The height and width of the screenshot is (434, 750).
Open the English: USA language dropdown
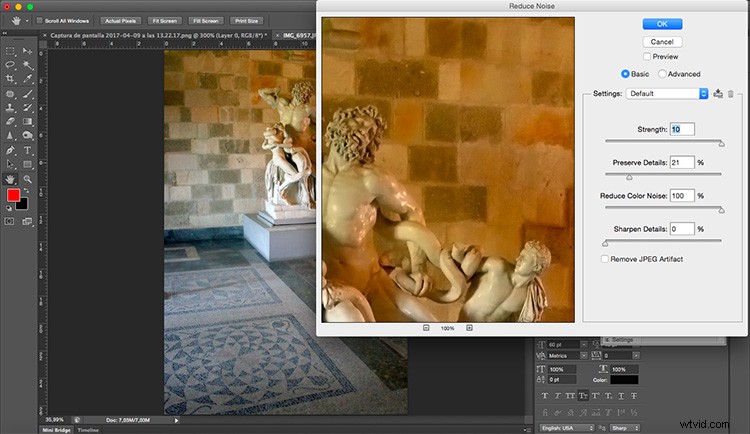567,428
